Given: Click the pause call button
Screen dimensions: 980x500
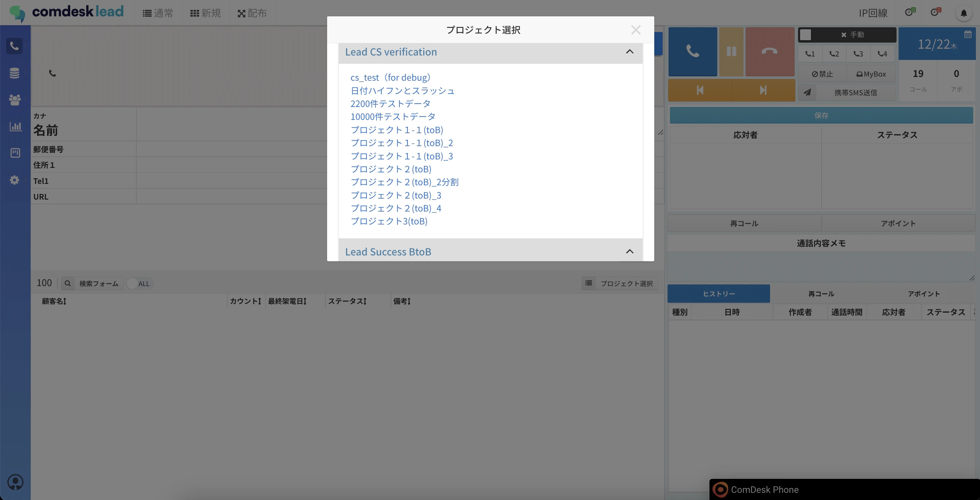Looking at the screenshot, I should (731, 51).
